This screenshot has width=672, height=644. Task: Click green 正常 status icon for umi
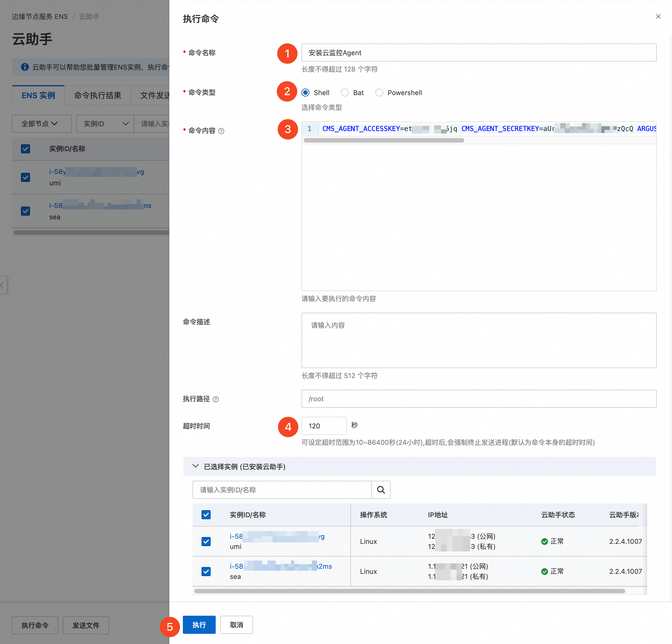(544, 542)
